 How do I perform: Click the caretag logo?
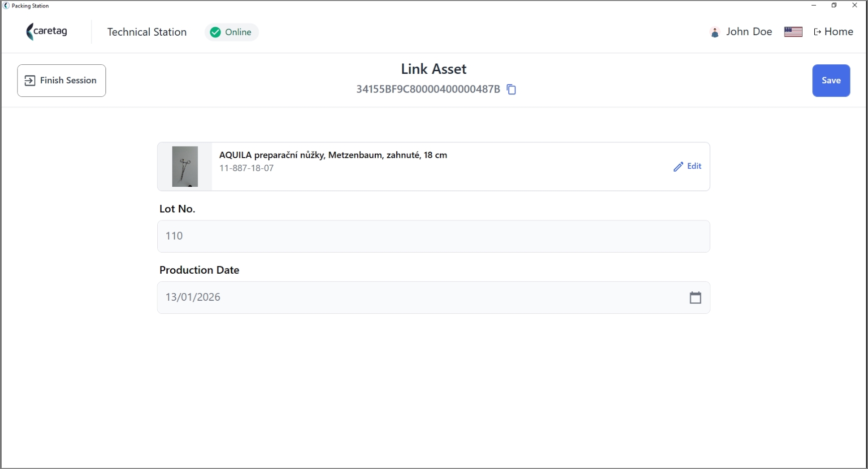(47, 32)
